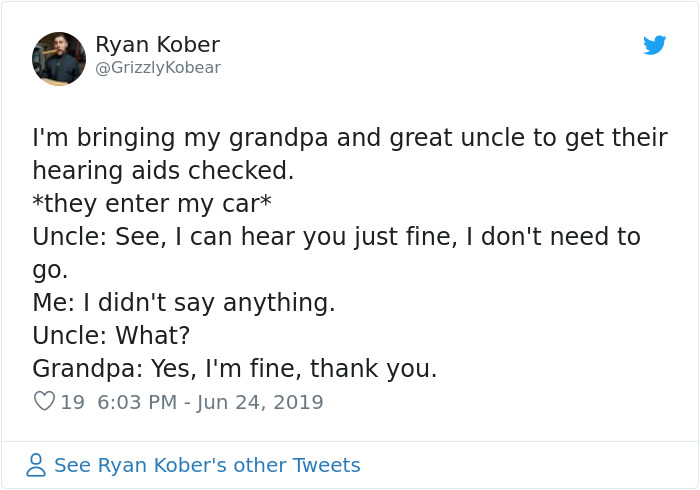Click the line "Uncle: What?"
Image resolution: width=700 pixels, height=490 pixels.
pos(111,335)
